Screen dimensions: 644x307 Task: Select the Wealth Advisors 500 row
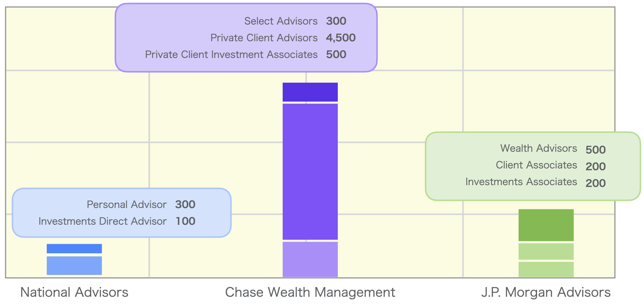553,149
